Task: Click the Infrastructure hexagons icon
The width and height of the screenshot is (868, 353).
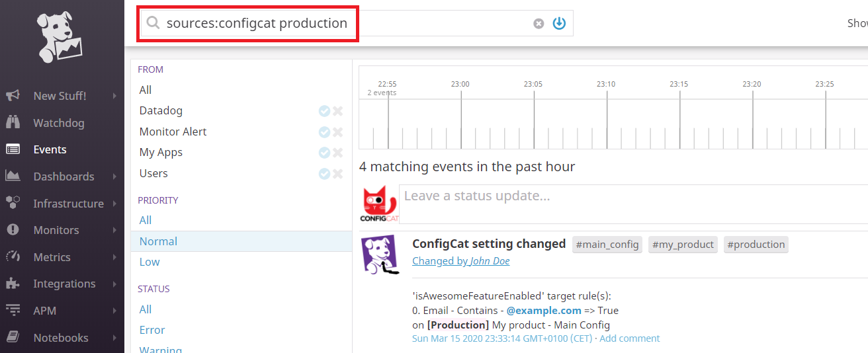Action: 13,203
